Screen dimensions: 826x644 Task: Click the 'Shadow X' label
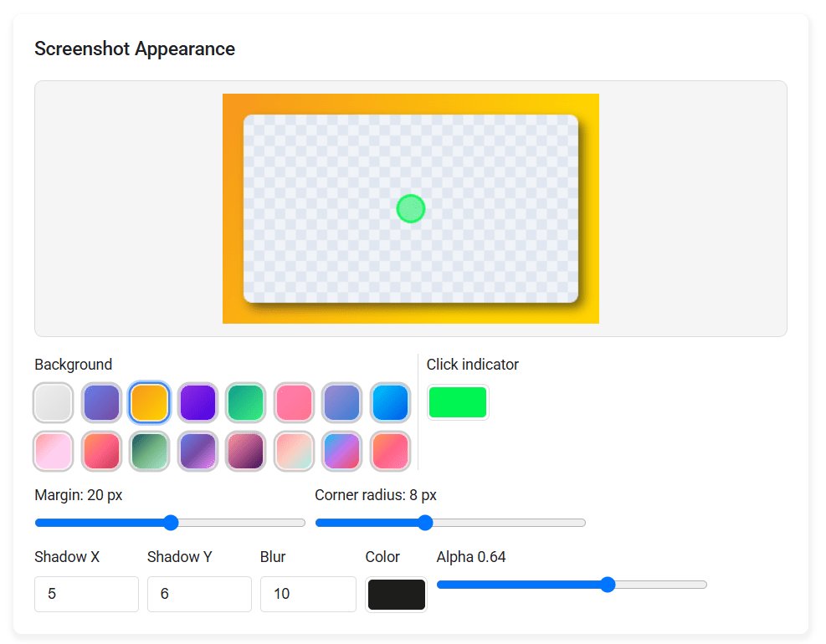tap(67, 557)
